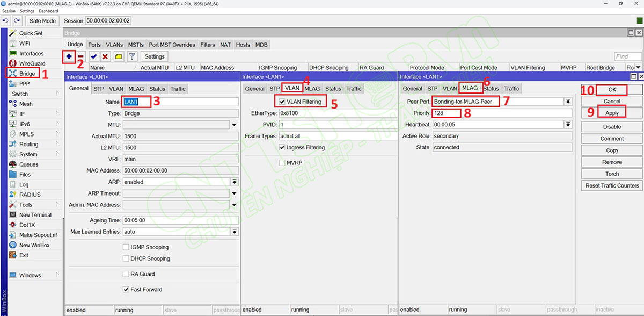This screenshot has width=644, height=316.
Task: Open the MPLS sidebar menu
Action: pos(26,134)
